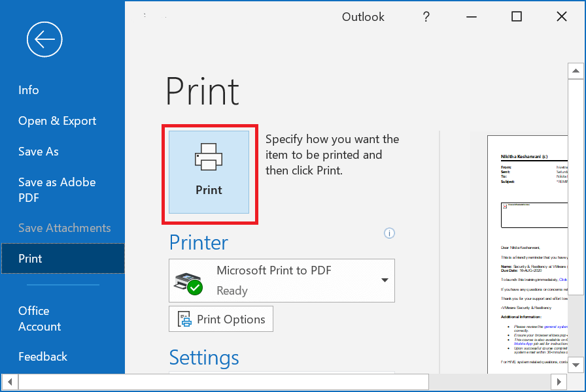586x392 pixels.
Task: Open Office Account page
Action: click(39, 318)
